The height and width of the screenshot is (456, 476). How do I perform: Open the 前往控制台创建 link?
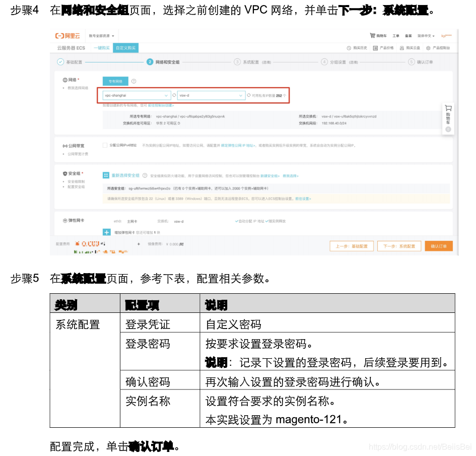click(161, 105)
